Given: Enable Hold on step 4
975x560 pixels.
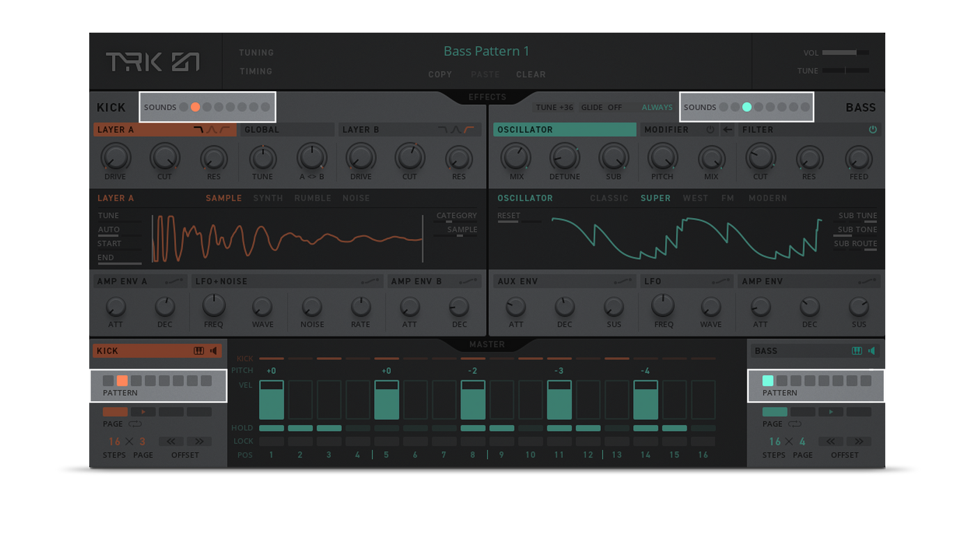Looking at the screenshot, I should click(358, 428).
